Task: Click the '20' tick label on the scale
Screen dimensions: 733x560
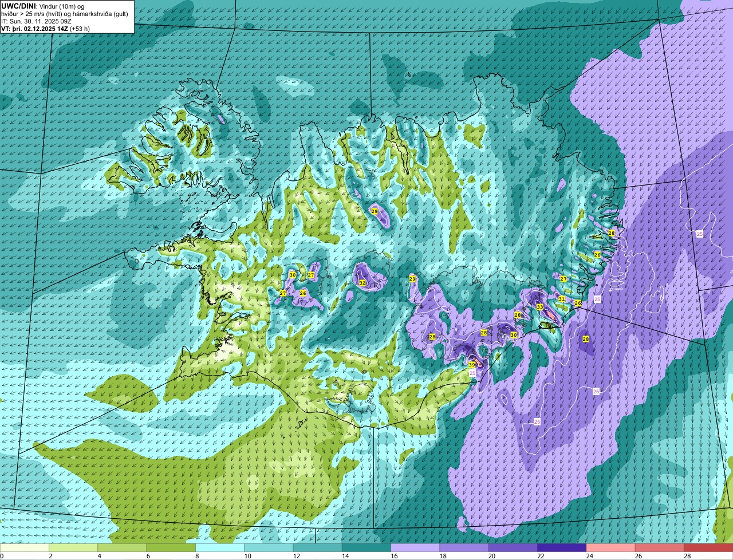Action: [x=492, y=556]
